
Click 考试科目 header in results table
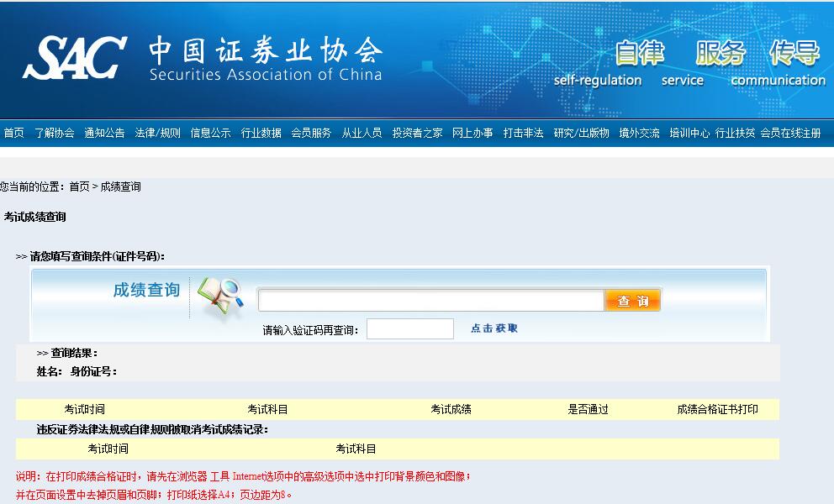(x=267, y=409)
